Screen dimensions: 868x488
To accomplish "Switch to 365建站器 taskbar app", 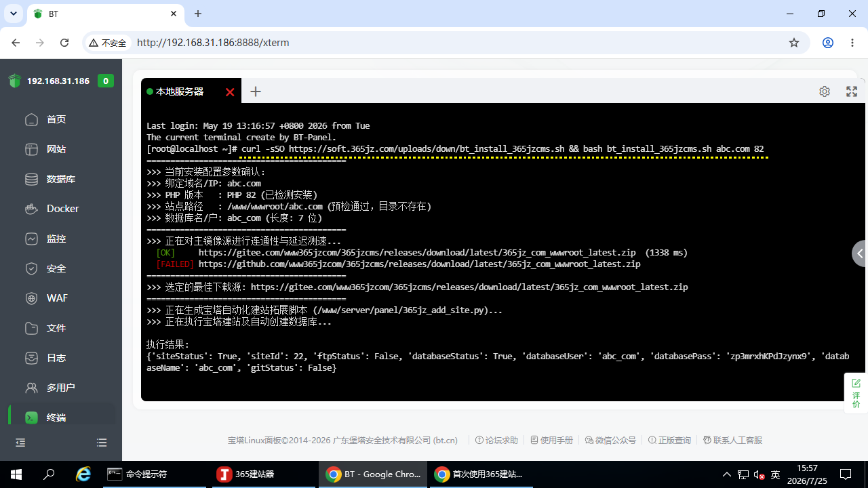I will click(x=264, y=474).
